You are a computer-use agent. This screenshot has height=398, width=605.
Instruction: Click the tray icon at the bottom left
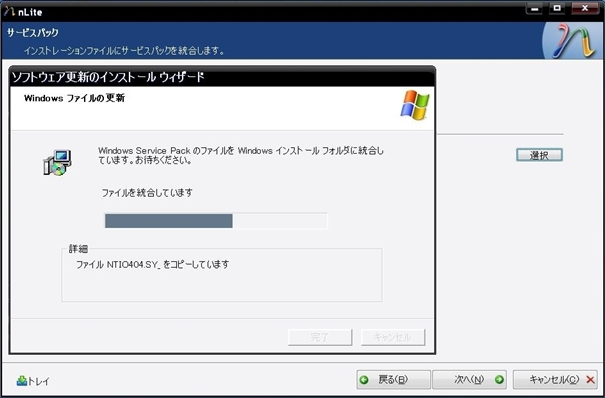coord(22,381)
